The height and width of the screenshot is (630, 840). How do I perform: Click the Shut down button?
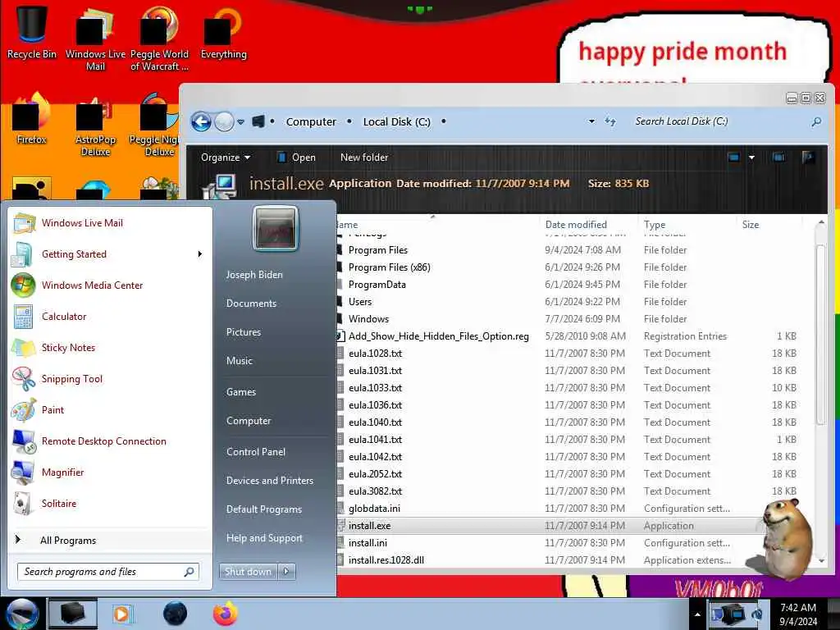[248, 572]
